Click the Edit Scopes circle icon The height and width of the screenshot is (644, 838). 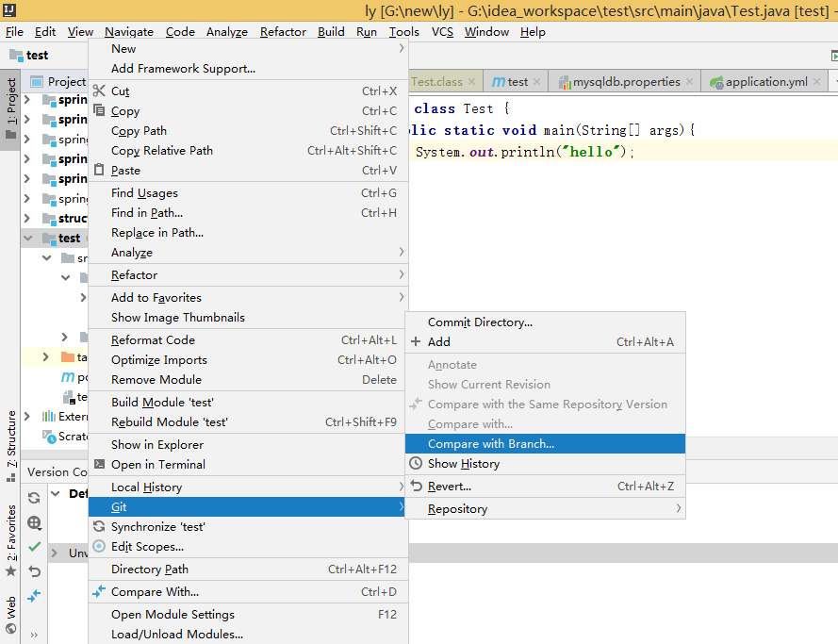[99, 546]
